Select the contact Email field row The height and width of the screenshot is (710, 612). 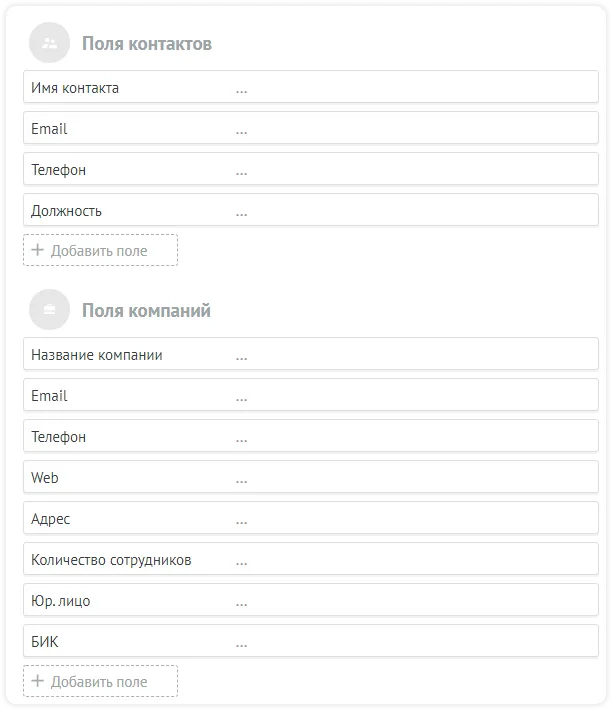pos(310,129)
